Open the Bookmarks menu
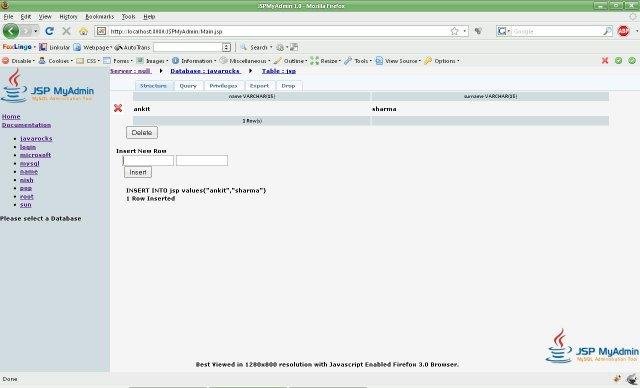 click(100, 17)
